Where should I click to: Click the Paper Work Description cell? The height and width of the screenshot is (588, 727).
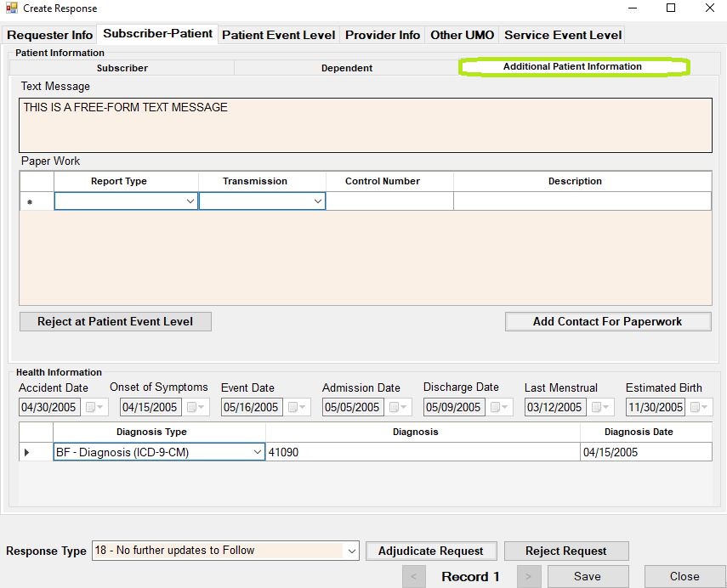point(582,201)
